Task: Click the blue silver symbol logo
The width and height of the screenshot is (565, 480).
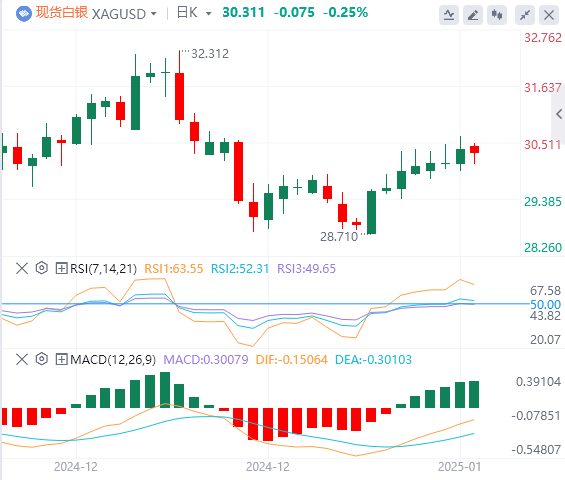Action: [x=24, y=14]
